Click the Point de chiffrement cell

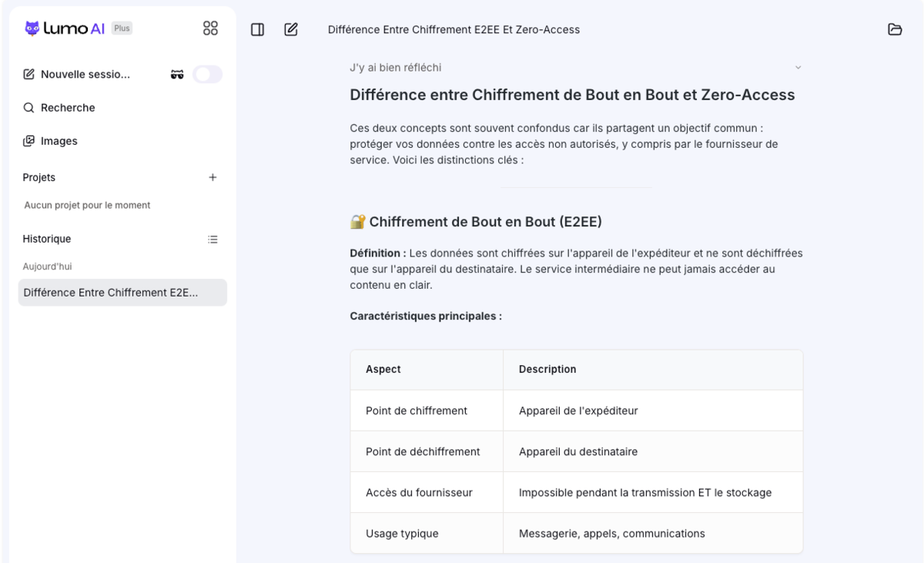427,411
